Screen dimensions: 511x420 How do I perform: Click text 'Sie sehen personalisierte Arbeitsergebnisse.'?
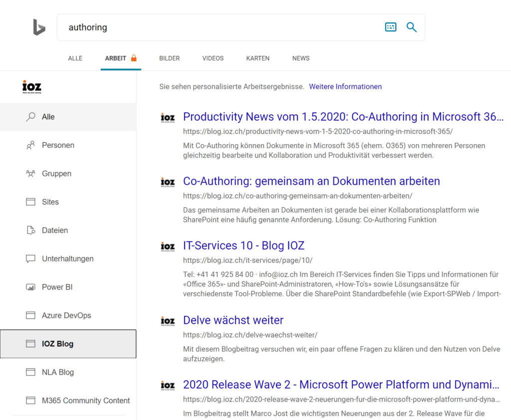coord(232,87)
